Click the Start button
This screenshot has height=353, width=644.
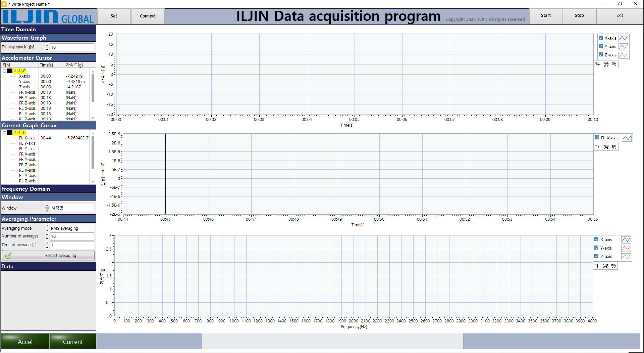coord(546,16)
